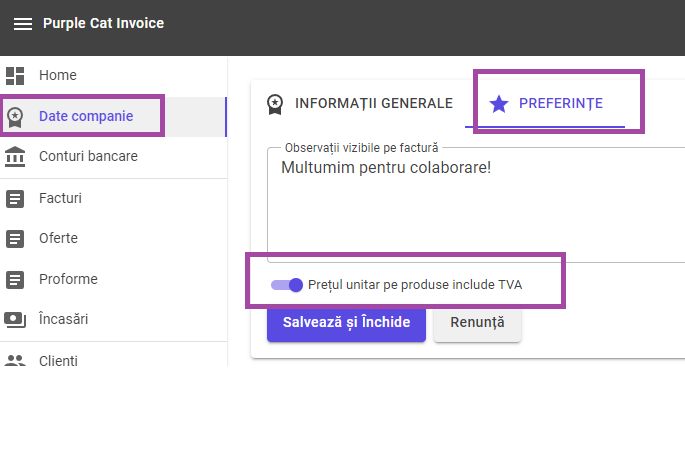The image size is (685, 454).
Task: Click the badge icon on Informații Generale tab
Action: point(275,104)
